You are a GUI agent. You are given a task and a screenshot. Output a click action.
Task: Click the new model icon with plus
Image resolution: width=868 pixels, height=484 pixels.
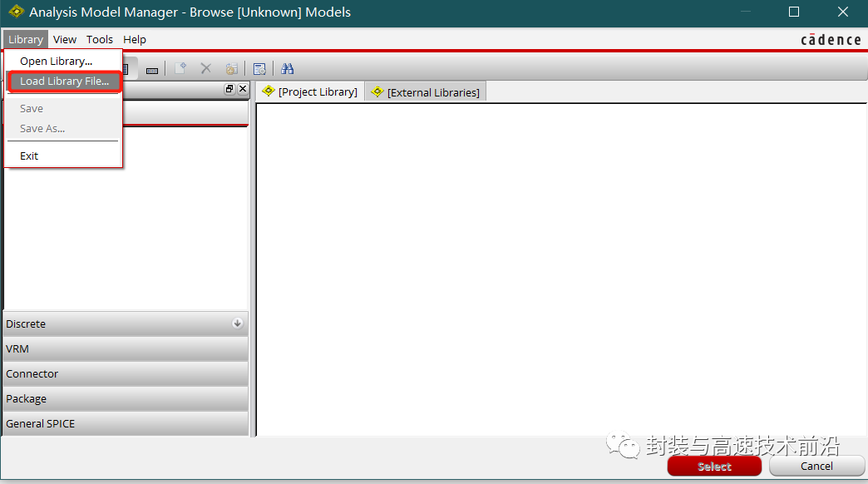click(x=180, y=69)
